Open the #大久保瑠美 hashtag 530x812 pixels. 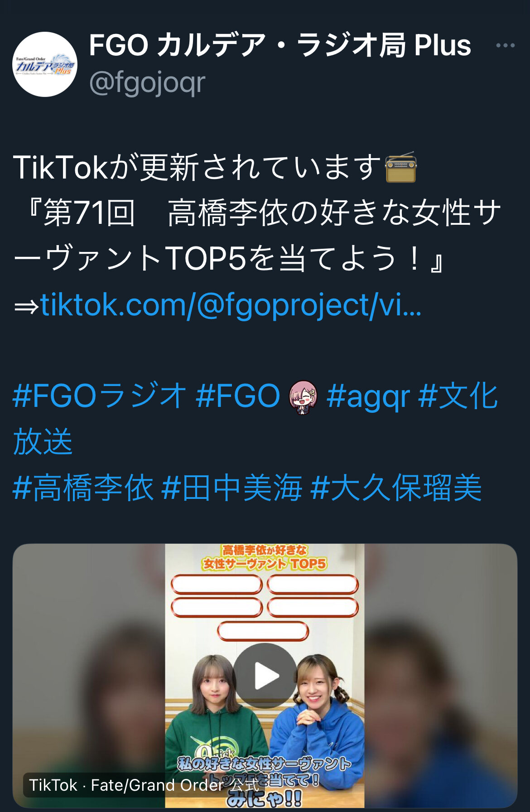click(x=396, y=488)
